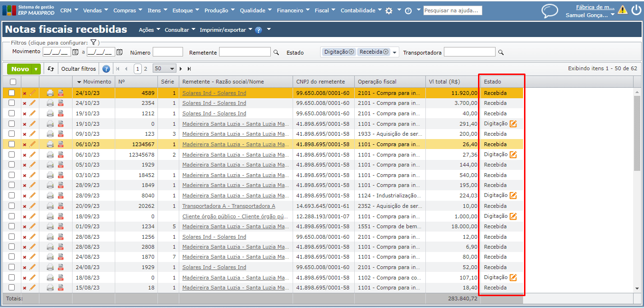Click the yellow warning alert icon

coord(623,10)
